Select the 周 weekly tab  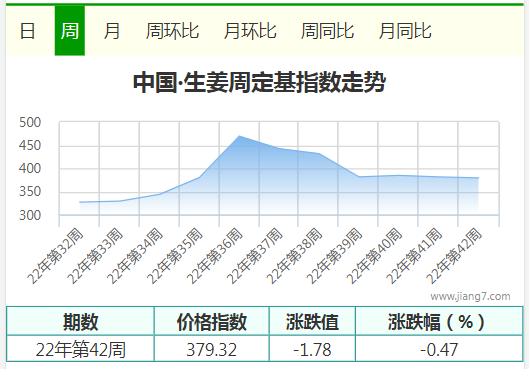pos(70,31)
